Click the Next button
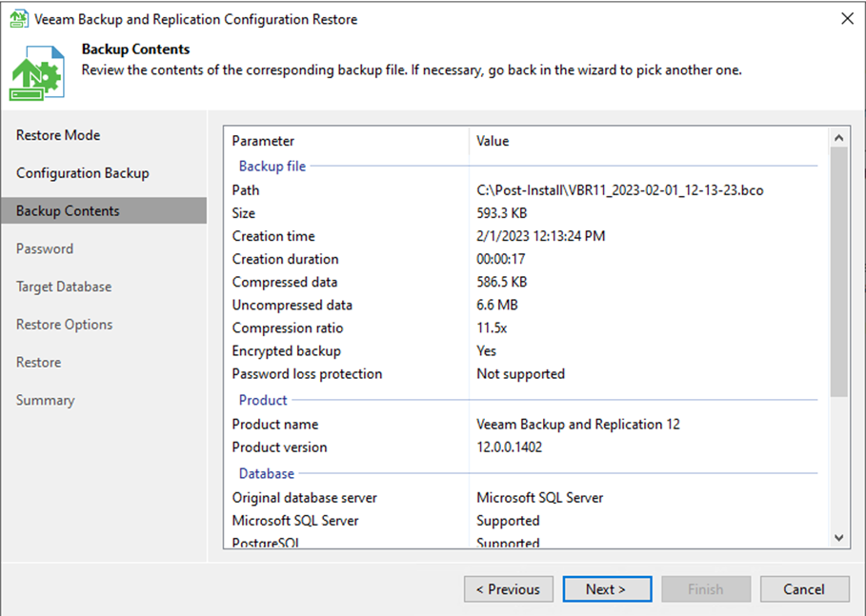Image resolution: width=866 pixels, height=616 pixels. click(607, 589)
